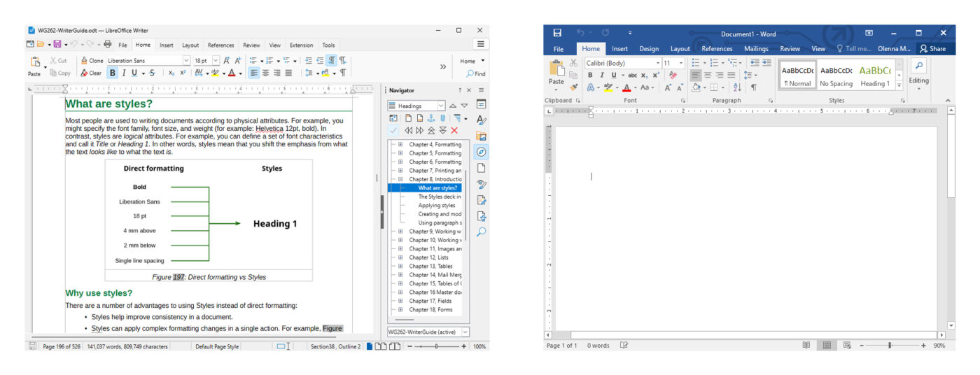Screen dimensions: 980x375
Task: Toggle Underline in Word ribbon
Action: coord(614,75)
